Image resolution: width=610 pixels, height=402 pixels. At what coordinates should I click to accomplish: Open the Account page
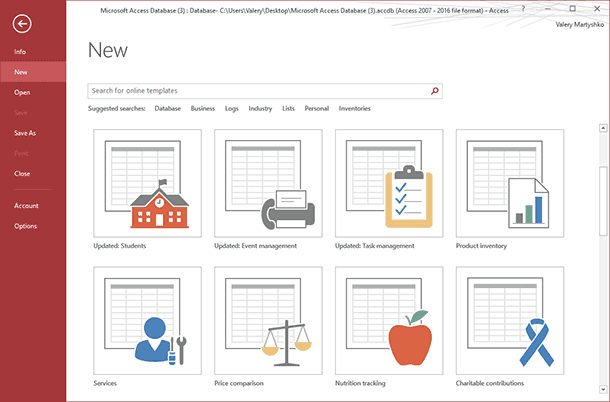click(33, 206)
